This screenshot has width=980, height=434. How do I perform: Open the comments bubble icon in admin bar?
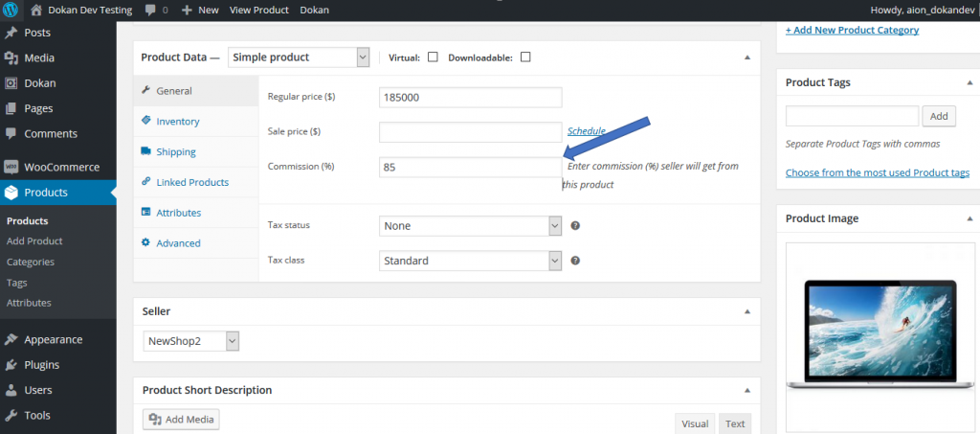150,10
